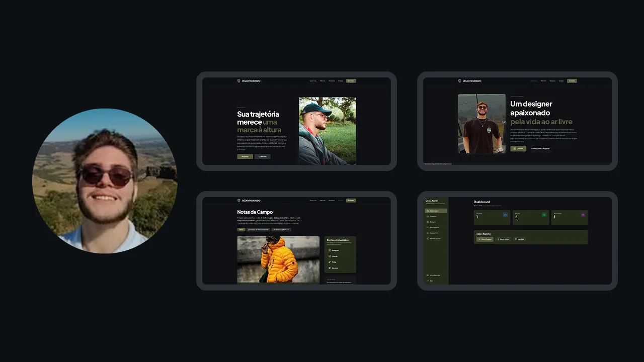
Task: Click the green Artigos stat card icon
Action: (544, 215)
